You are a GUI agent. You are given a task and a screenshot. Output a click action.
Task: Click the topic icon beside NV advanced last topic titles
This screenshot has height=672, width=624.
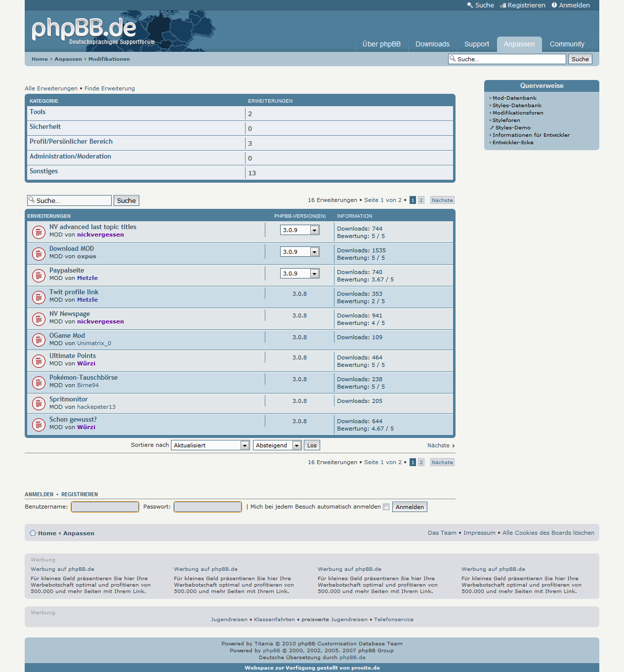tap(39, 232)
